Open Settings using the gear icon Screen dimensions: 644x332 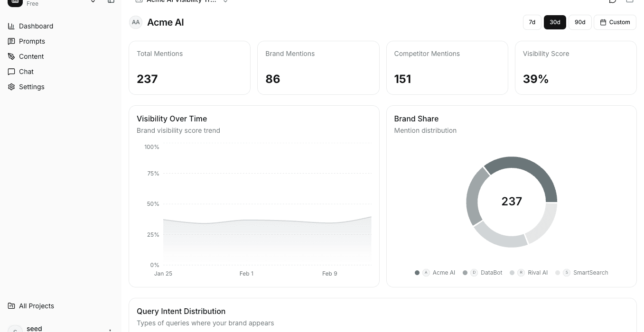[x=11, y=87]
